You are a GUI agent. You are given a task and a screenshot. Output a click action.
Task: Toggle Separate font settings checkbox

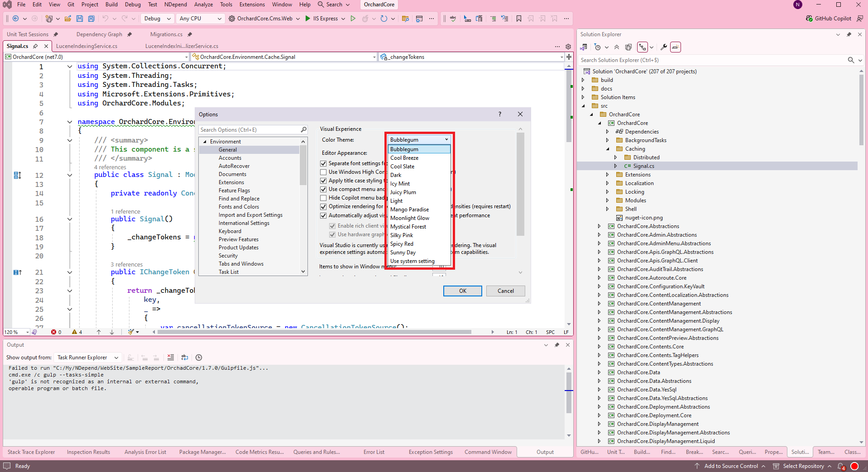pos(323,163)
